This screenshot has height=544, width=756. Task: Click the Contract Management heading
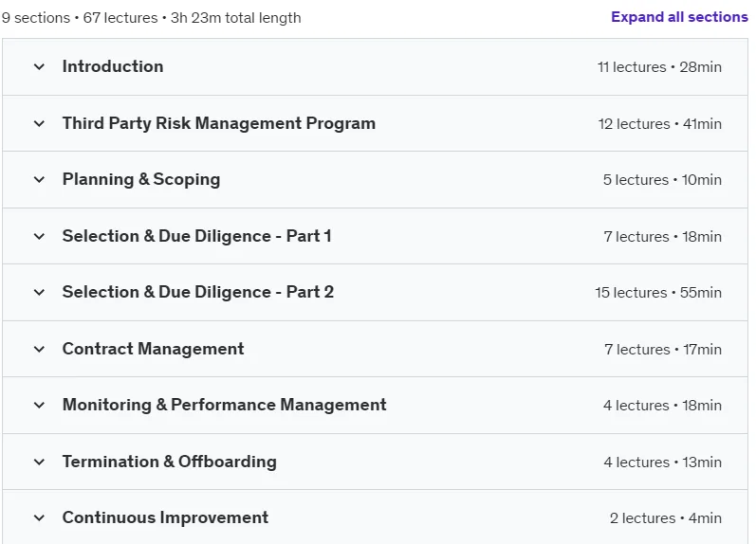coord(154,349)
